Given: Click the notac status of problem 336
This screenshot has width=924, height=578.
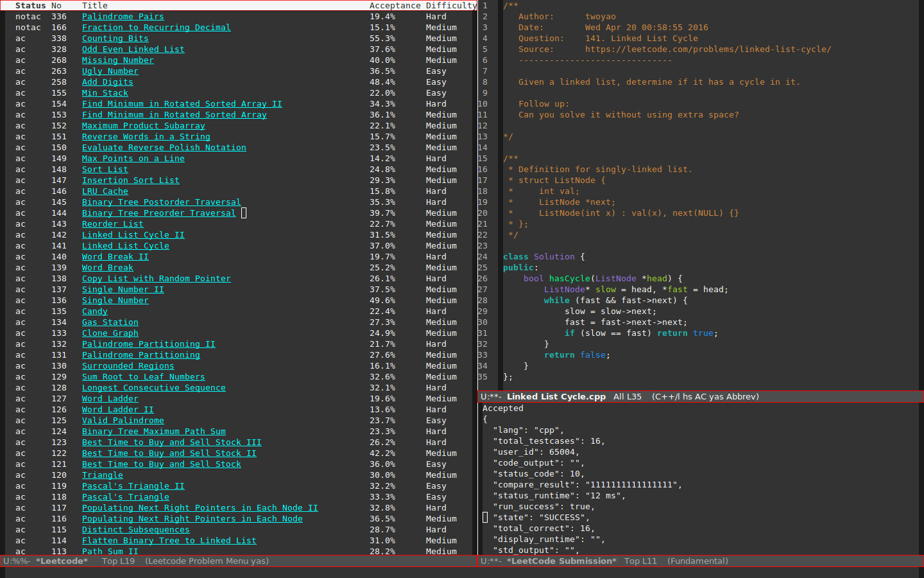Looking at the screenshot, I should click(28, 17).
